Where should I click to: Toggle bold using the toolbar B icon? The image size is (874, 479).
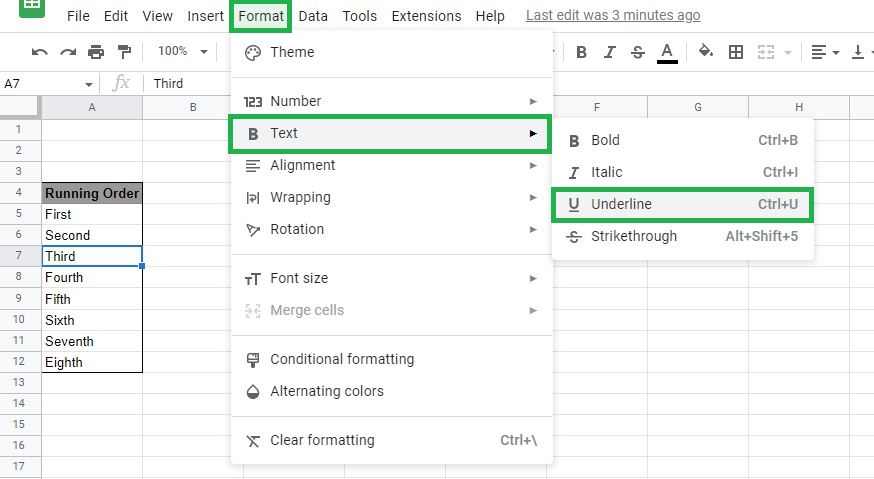coord(581,52)
